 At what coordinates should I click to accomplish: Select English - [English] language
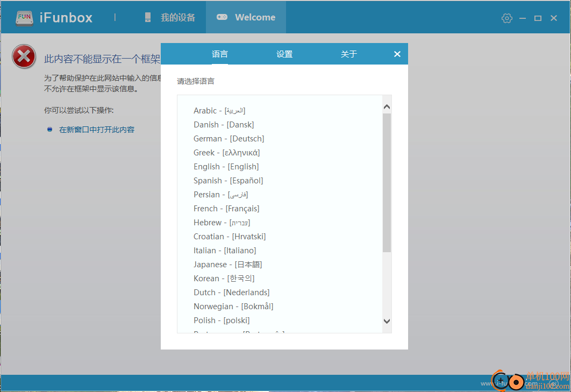click(226, 167)
